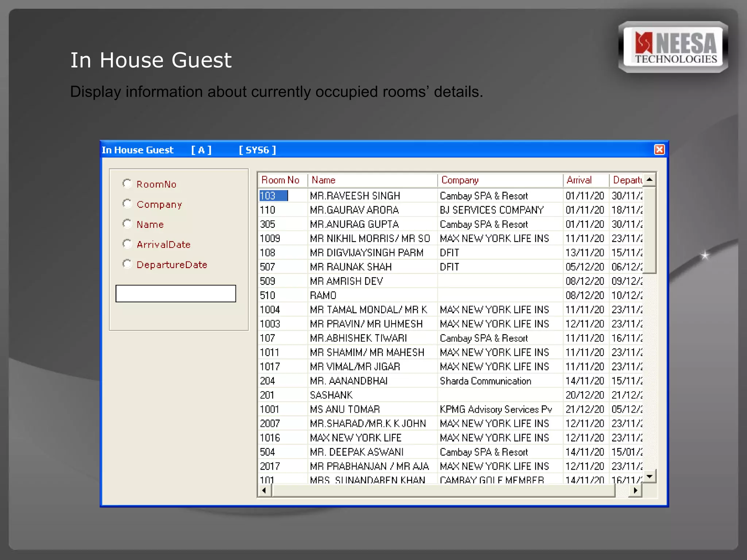Select room 507 row
Image resolution: width=747 pixels, height=560 pixels.
tap(451, 267)
